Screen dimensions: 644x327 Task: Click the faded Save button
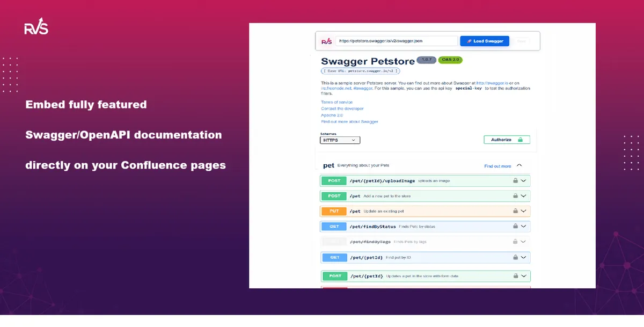[x=521, y=41]
